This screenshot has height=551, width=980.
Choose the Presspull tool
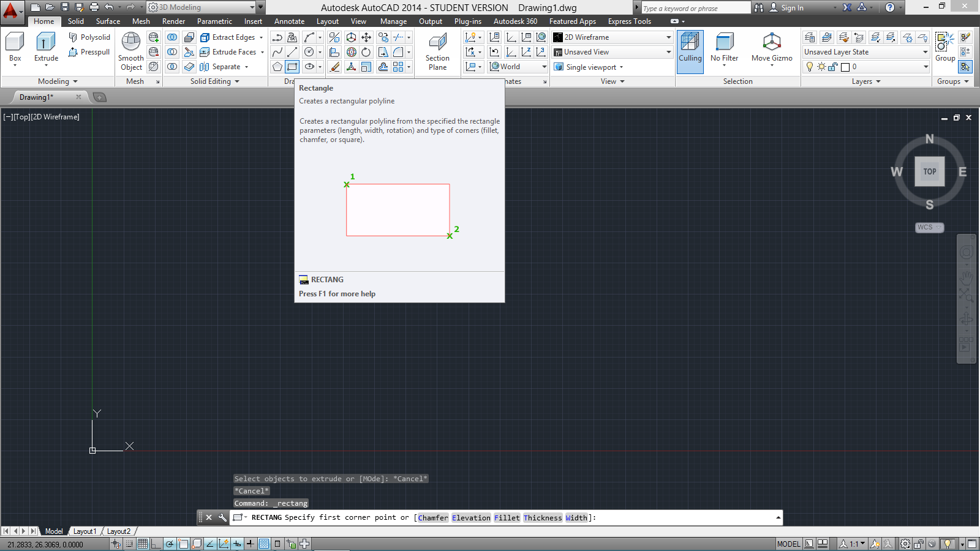pos(89,52)
